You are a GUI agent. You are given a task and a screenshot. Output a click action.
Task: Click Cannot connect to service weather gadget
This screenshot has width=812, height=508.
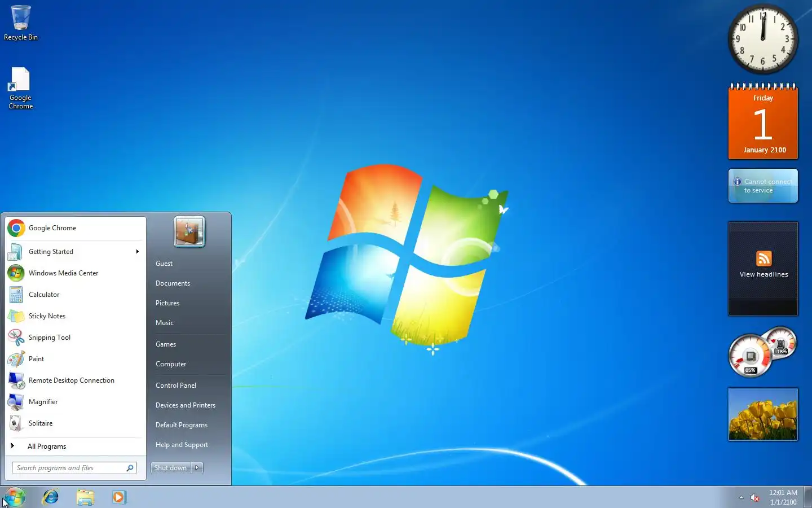763,186
